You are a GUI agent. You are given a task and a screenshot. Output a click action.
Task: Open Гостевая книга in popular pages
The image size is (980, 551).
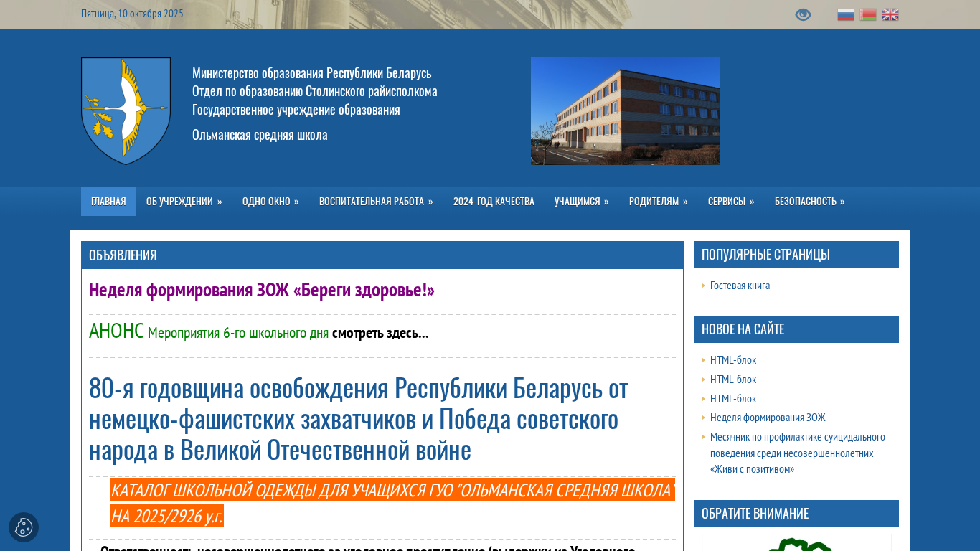click(x=740, y=286)
